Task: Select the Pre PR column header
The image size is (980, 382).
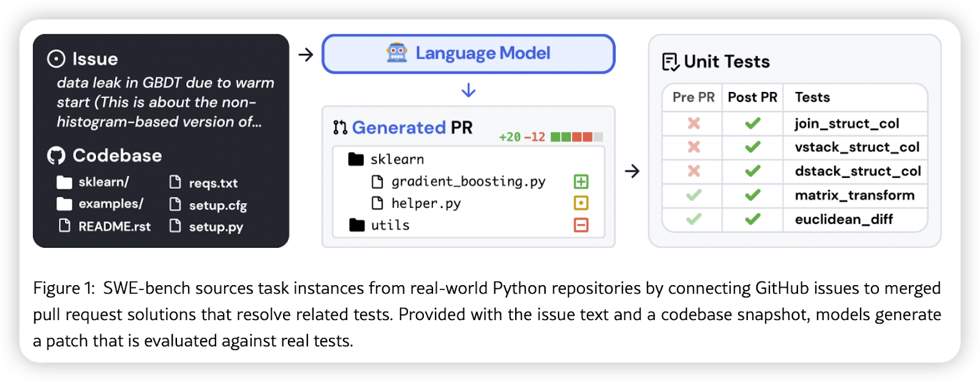Action: pyautogui.click(x=693, y=97)
